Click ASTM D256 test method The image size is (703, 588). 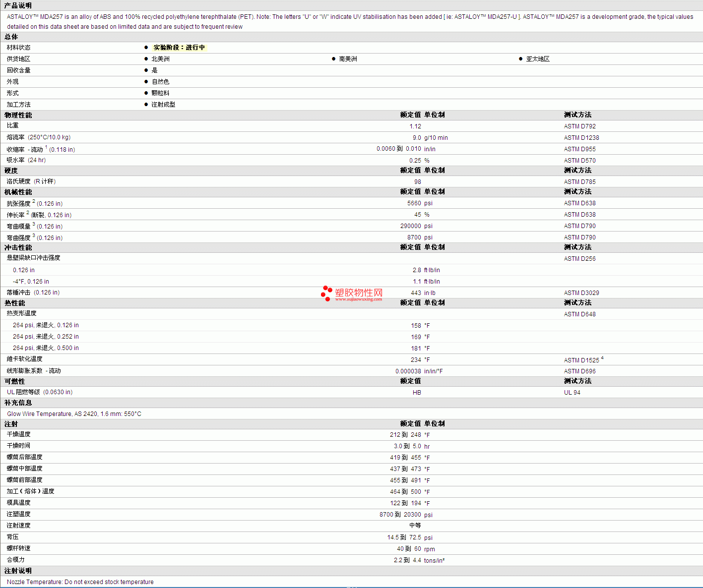pos(579,259)
